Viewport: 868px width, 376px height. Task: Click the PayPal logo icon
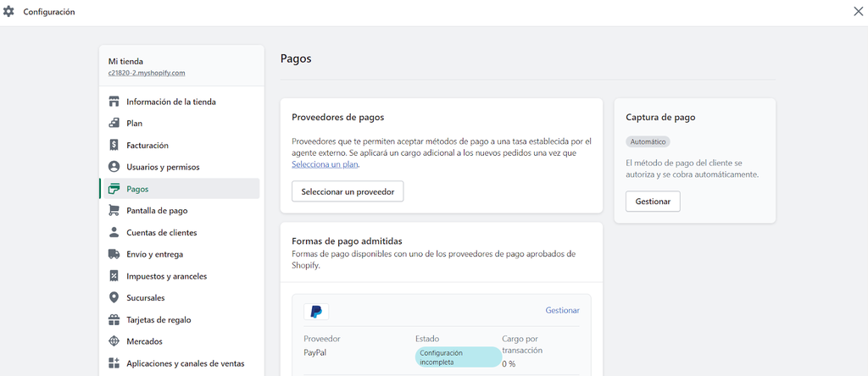[x=316, y=312]
